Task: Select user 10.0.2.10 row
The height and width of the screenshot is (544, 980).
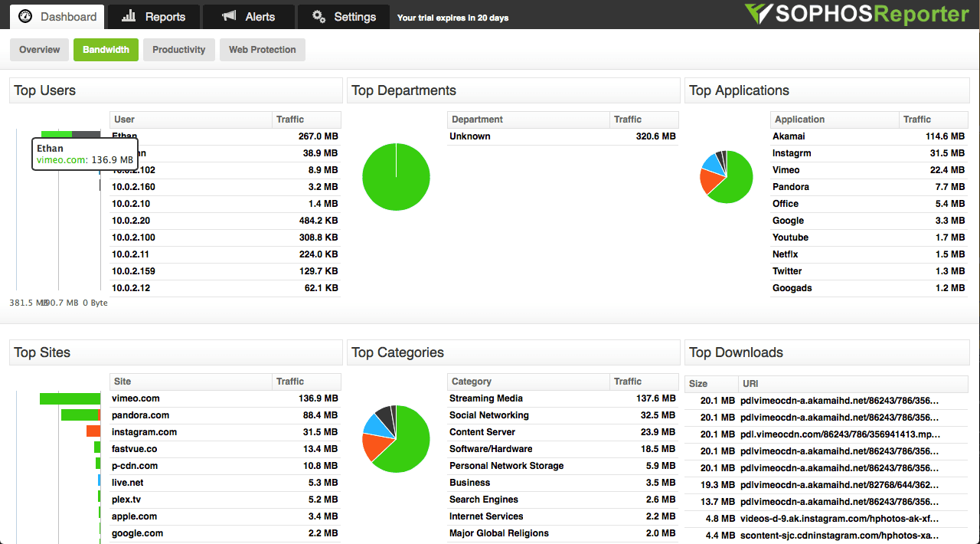Action: click(225, 204)
